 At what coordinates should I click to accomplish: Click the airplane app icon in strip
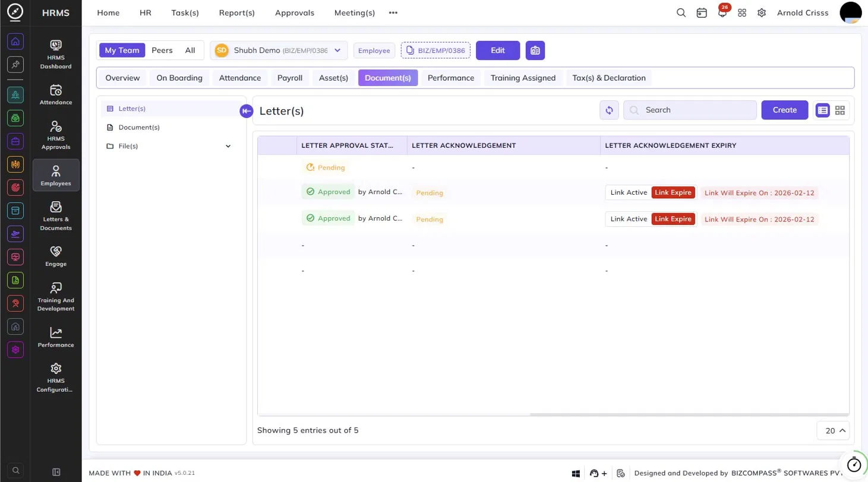point(15,234)
